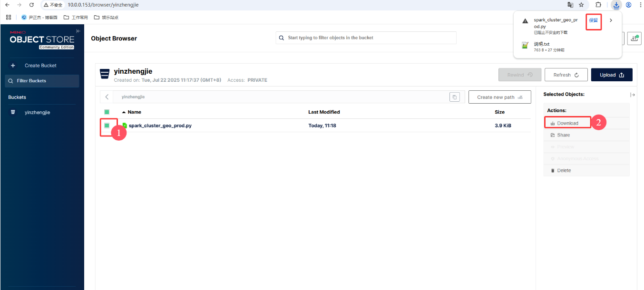Viewport: 644px width, 290px height.
Task: Expand blocked download details with the chevron
Action: point(611,20)
